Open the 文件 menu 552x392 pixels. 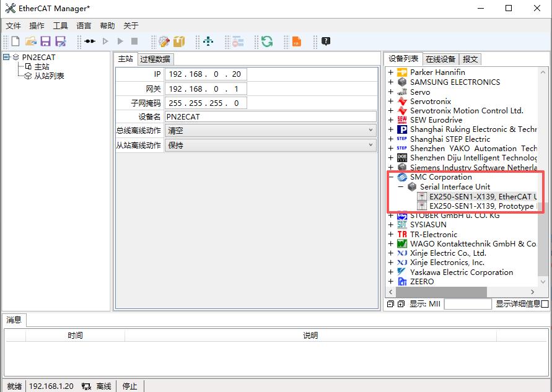(x=14, y=25)
